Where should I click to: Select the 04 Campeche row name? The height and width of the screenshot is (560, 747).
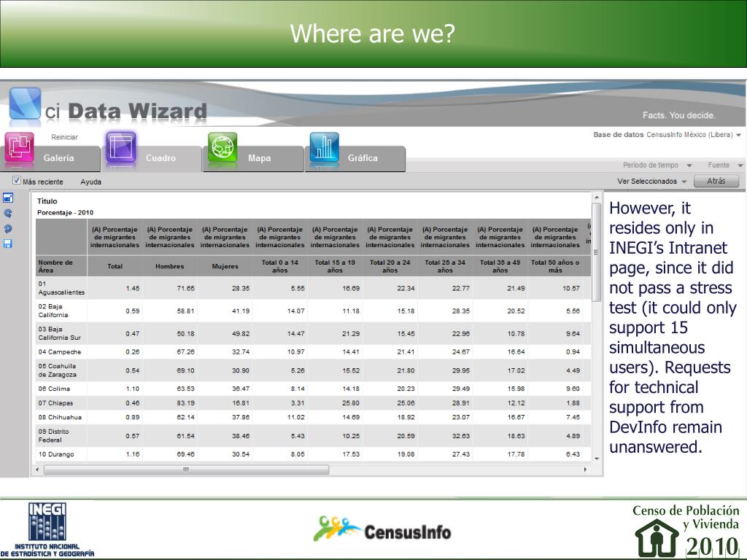(x=60, y=352)
